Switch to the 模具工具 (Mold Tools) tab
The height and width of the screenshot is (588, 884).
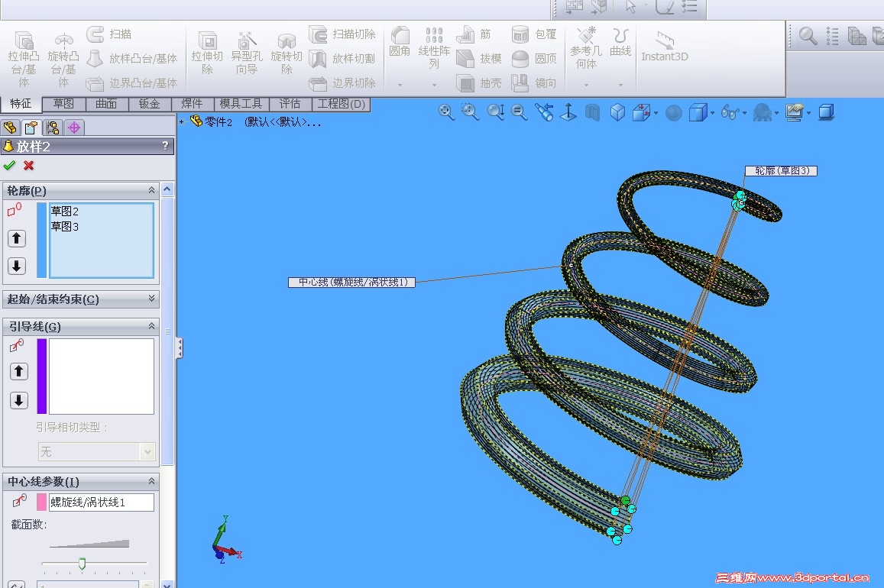click(241, 104)
